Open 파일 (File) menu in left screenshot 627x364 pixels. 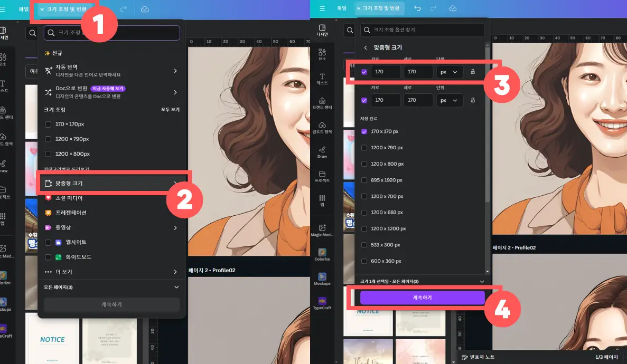point(24,9)
